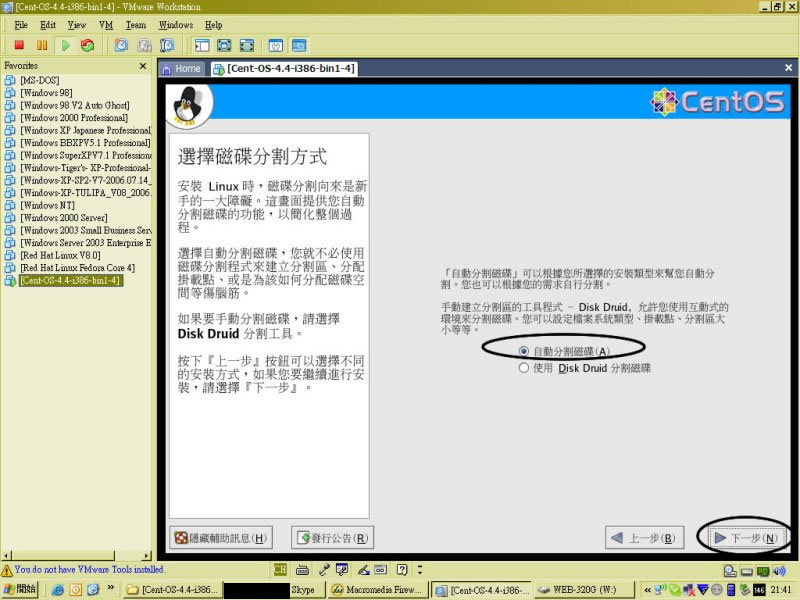Click the 上一步(B) back button
The width and height of the screenshot is (800, 600).
pos(644,538)
